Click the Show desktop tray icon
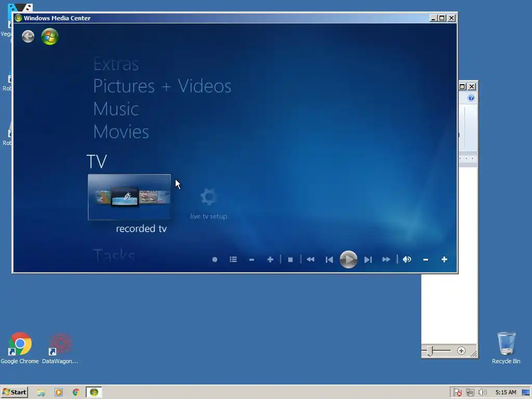The height and width of the screenshot is (399, 532). tap(526, 393)
